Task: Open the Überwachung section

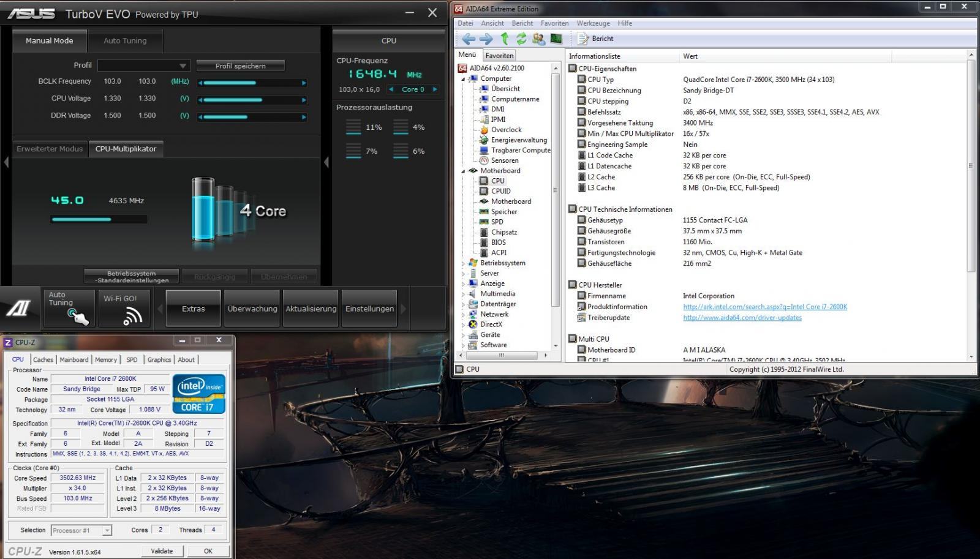Action: point(252,309)
